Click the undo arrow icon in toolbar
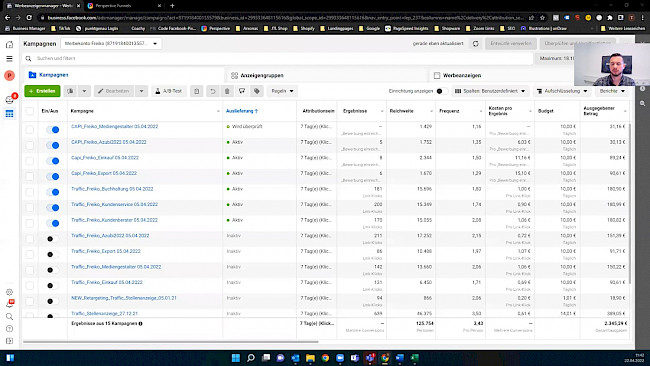Viewport: 650px width, 366px height. click(213, 91)
